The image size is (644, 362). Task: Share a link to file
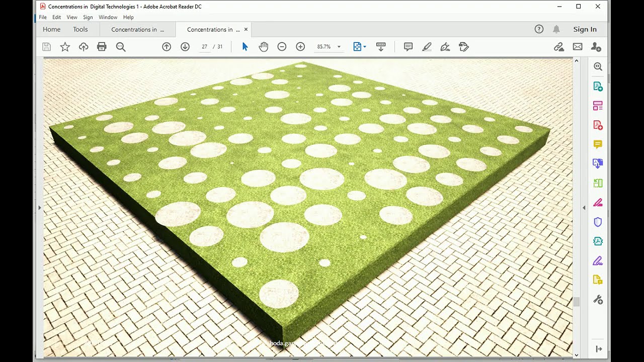558,47
